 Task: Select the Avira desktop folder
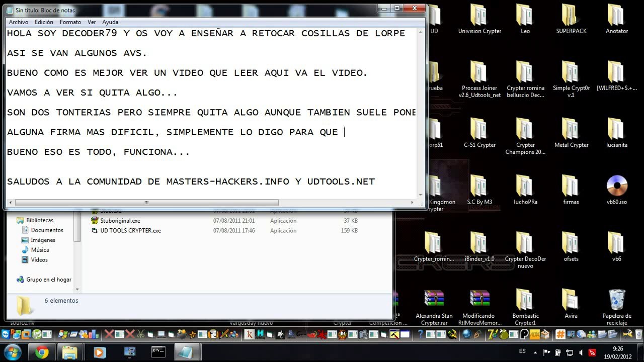(571, 304)
